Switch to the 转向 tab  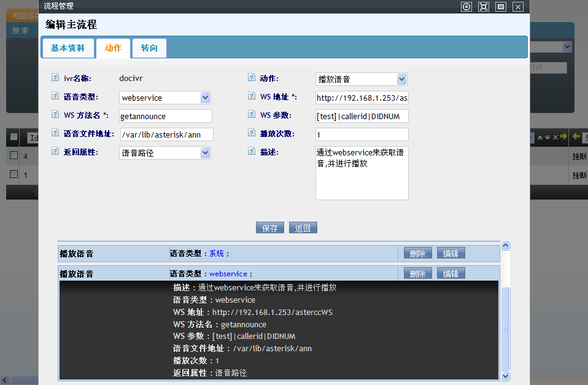pyautogui.click(x=149, y=48)
